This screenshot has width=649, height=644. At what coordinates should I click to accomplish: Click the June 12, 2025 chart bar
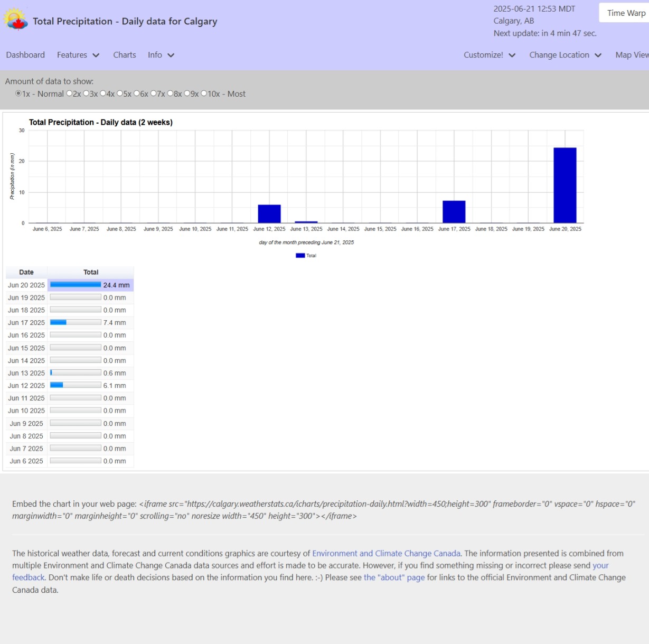pos(269,214)
